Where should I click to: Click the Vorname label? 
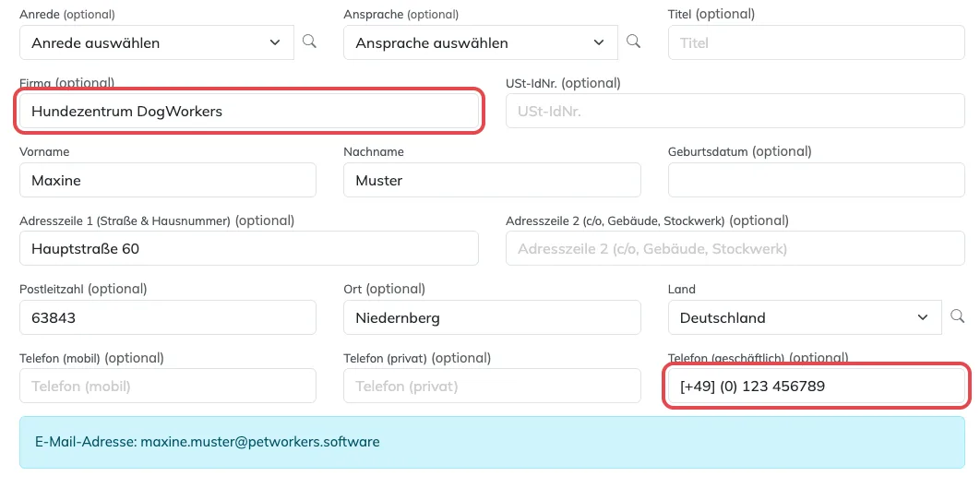coord(44,152)
